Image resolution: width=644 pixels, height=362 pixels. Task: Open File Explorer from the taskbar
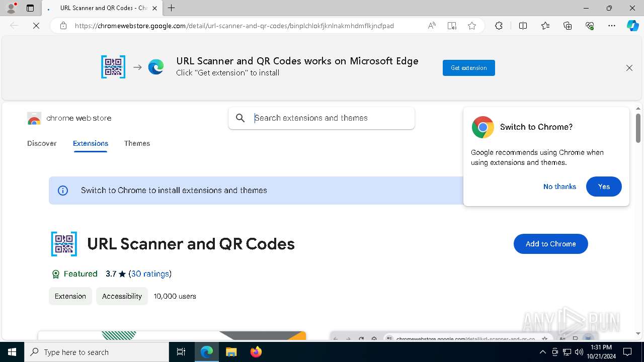coord(231,352)
